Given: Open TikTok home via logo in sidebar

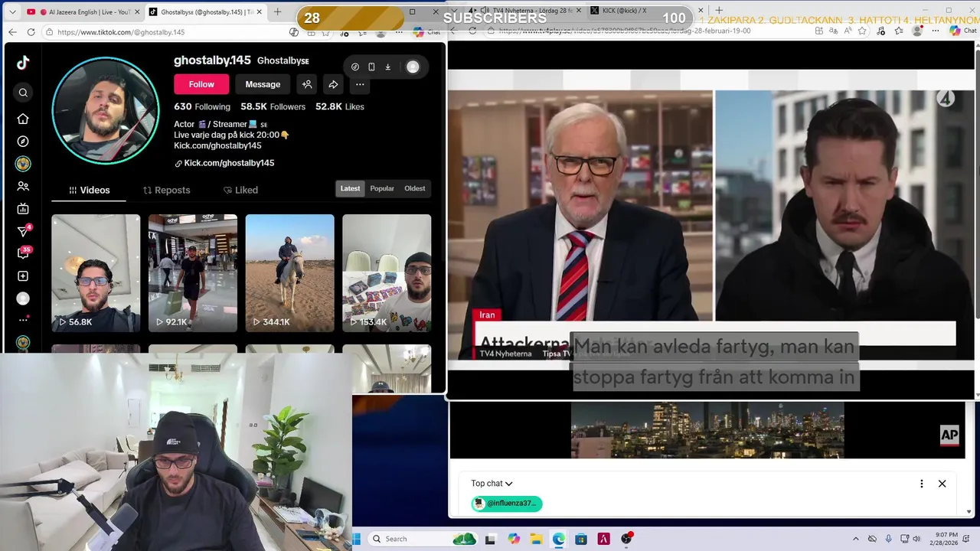Looking at the screenshot, I should pyautogui.click(x=23, y=64).
